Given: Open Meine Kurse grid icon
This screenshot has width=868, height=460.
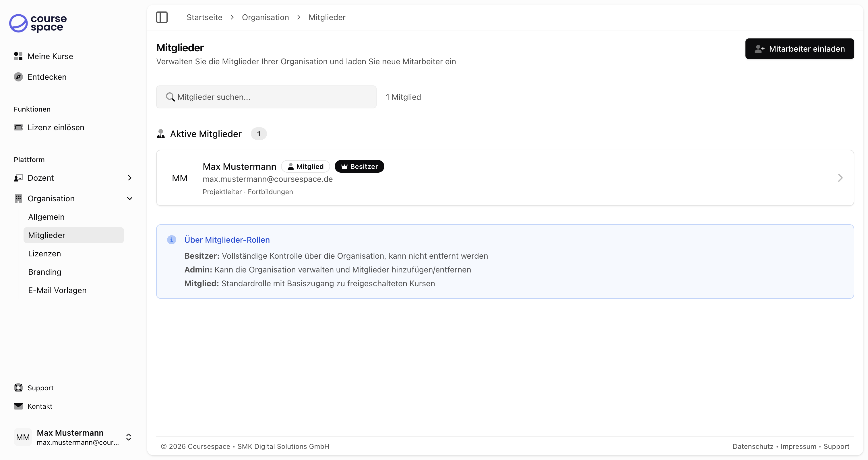Looking at the screenshot, I should tap(18, 56).
